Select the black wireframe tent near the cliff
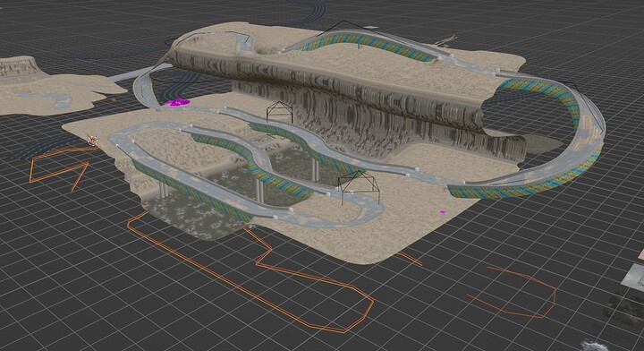 coord(279,112)
